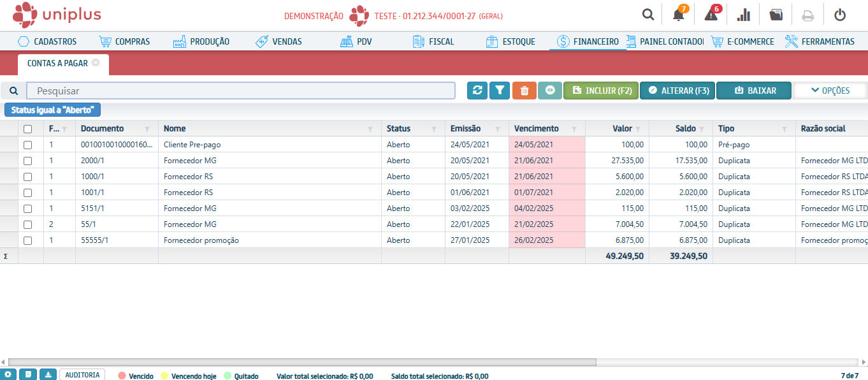Screen dimensions: 868x380
Task: Toggle the eye visualization button
Action: click(x=550, y=91)
